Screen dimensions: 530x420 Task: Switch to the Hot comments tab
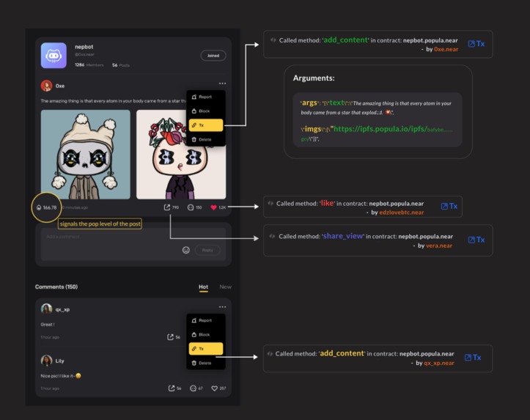click(x=204, y=287)
